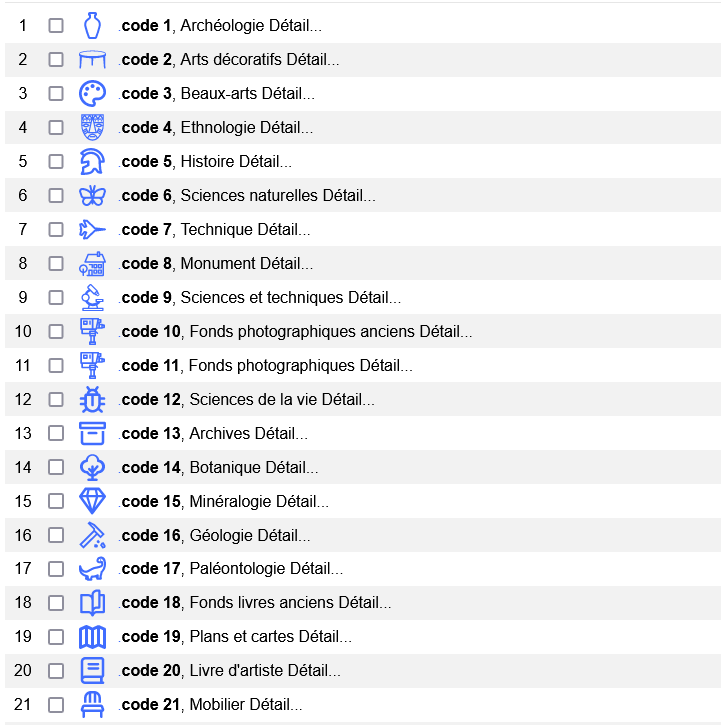Open Détail for Fonds photographiques anciens

(446, 332)
